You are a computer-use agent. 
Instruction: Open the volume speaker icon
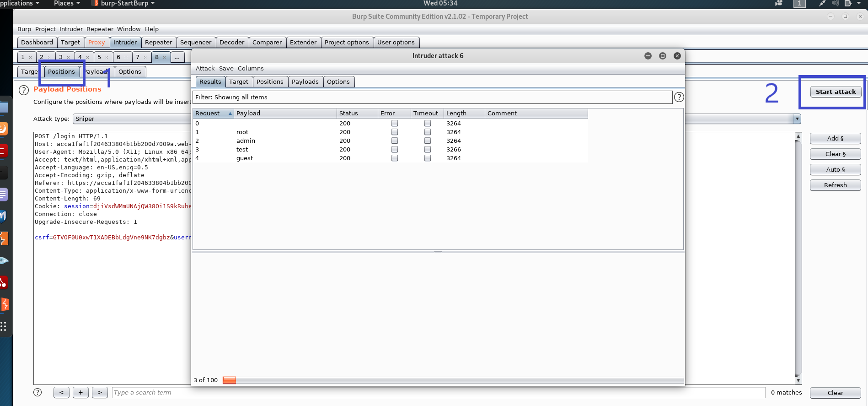(835, 3)
